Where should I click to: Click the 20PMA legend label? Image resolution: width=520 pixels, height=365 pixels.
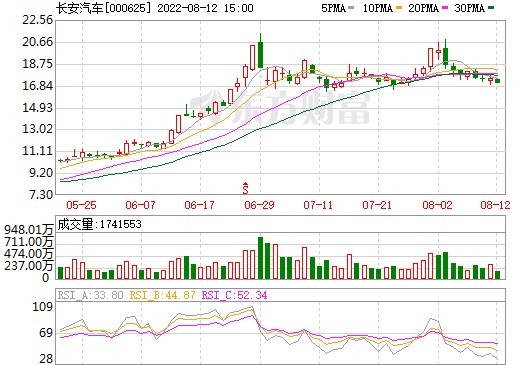(x=424, y=8)
